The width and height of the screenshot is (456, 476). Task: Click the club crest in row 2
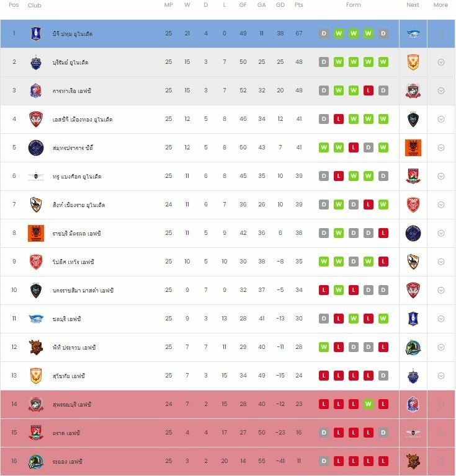click(x=36, y=62)
